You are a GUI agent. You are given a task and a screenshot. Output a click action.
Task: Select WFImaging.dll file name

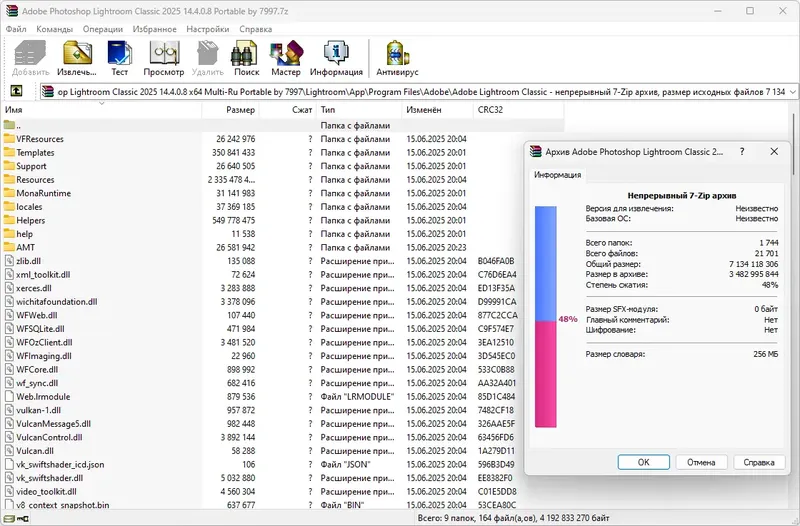[44, 356]
